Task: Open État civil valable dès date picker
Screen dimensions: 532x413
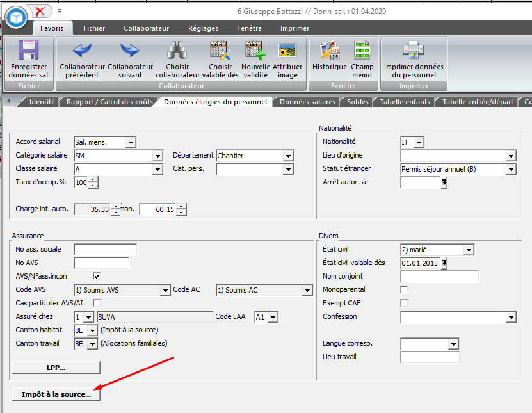Action: point(444,263)
